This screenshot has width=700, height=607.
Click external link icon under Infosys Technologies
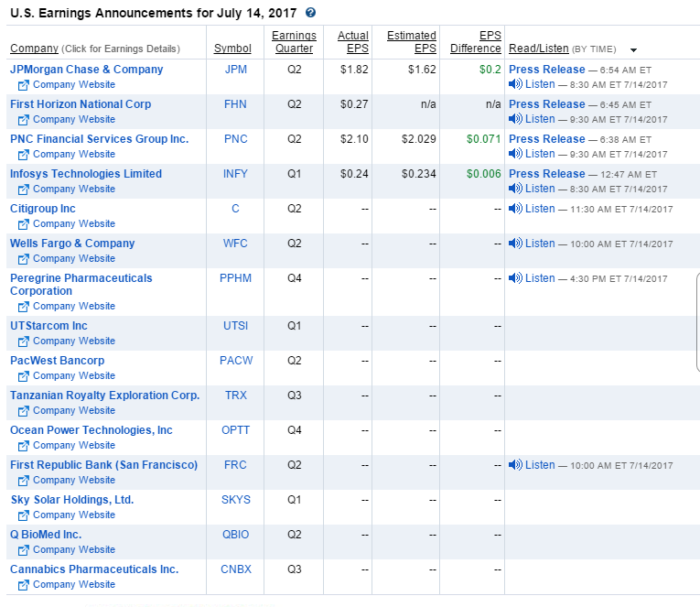23,190
